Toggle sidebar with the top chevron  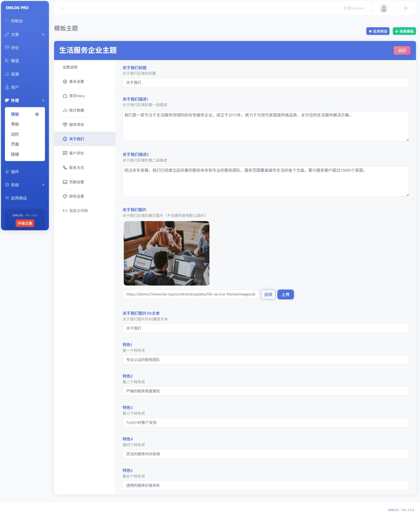[62, 8]
